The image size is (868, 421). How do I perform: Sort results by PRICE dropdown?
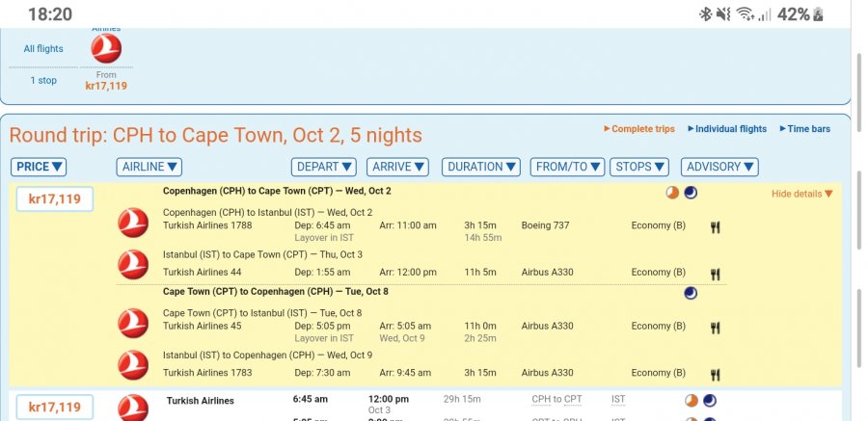pyautogui.click(x=40, y=167)
